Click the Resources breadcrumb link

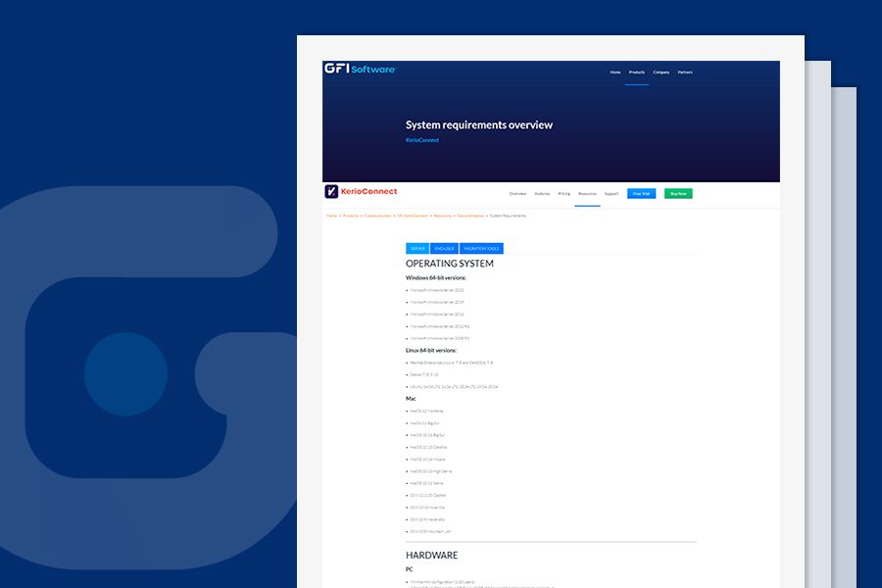click(x=443, y=216)
